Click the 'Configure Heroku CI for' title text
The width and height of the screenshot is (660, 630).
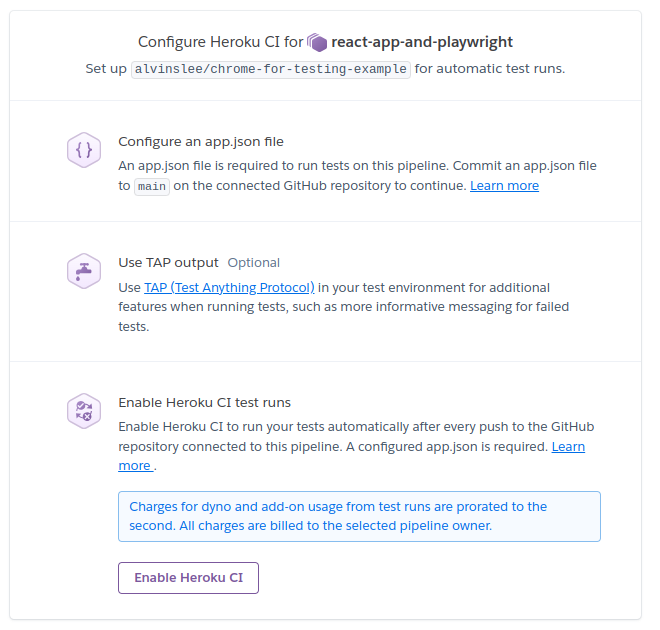[x=220, y=42]
